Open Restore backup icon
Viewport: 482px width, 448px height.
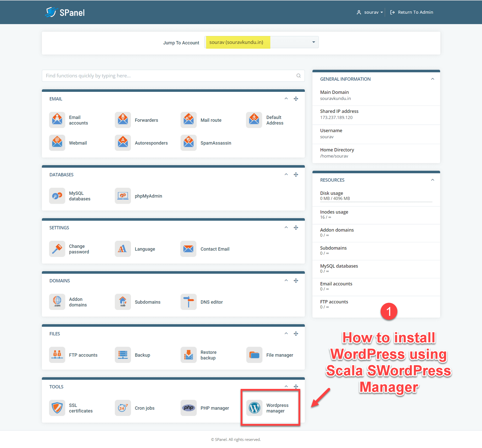189,355
